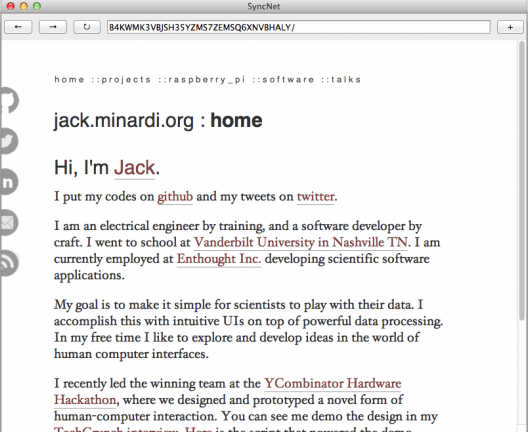
Task: Click the RSS feed sidebar icon
Action: click(9, 263)
